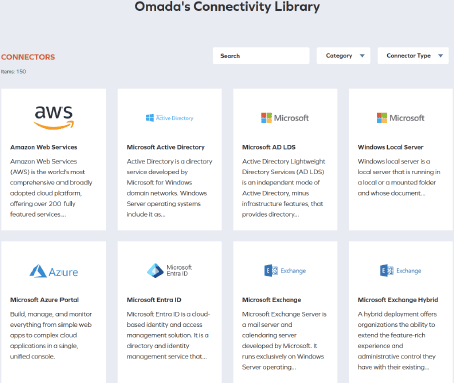
Task: Open the Microsoft Azure Portal title link
Action: tap(44, 300)
